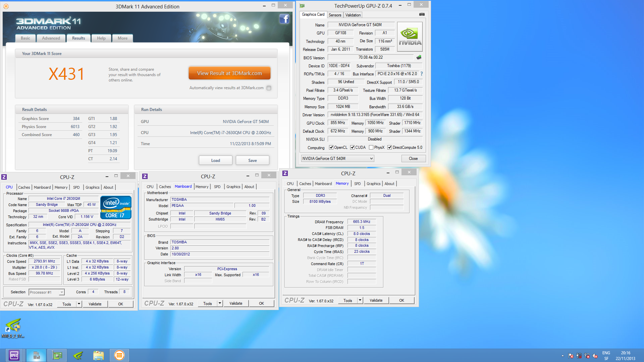Open Tools dropdown arrow in Memory window
The height and width of the screenshot is (362, 644).
pos(360,300)
